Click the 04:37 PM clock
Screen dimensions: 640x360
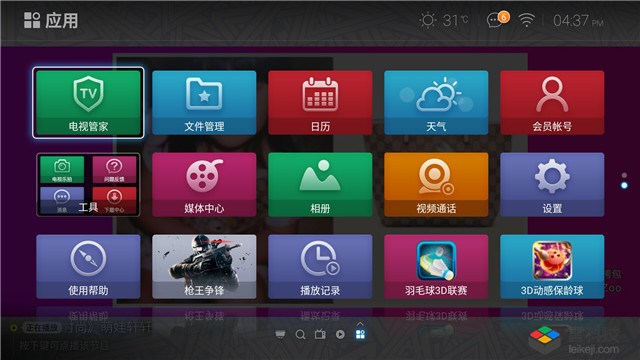pyautogui.click(x=578, y=20)
